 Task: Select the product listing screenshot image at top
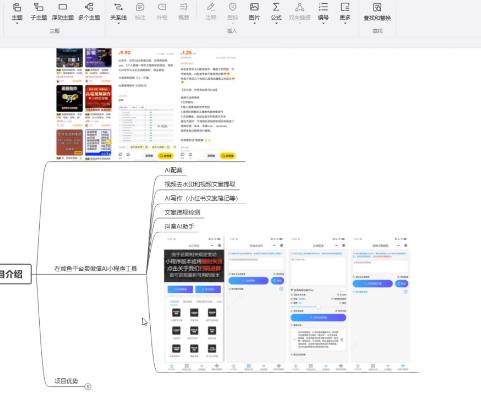[x=147, y=104]
